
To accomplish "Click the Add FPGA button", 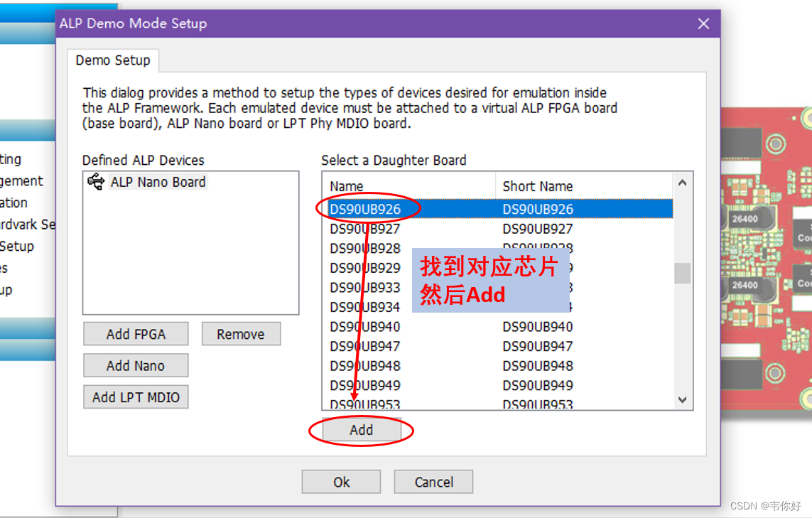I will tap(136, 334).
